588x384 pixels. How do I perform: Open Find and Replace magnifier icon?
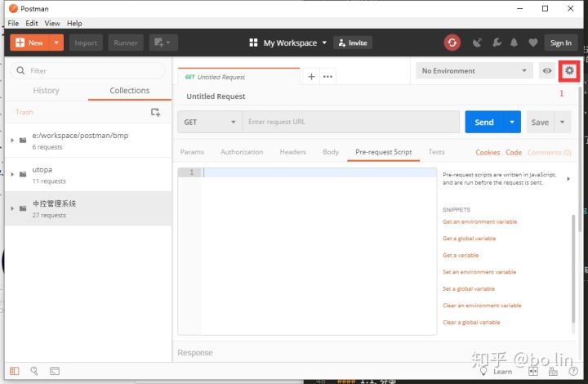tap(34, 371)
